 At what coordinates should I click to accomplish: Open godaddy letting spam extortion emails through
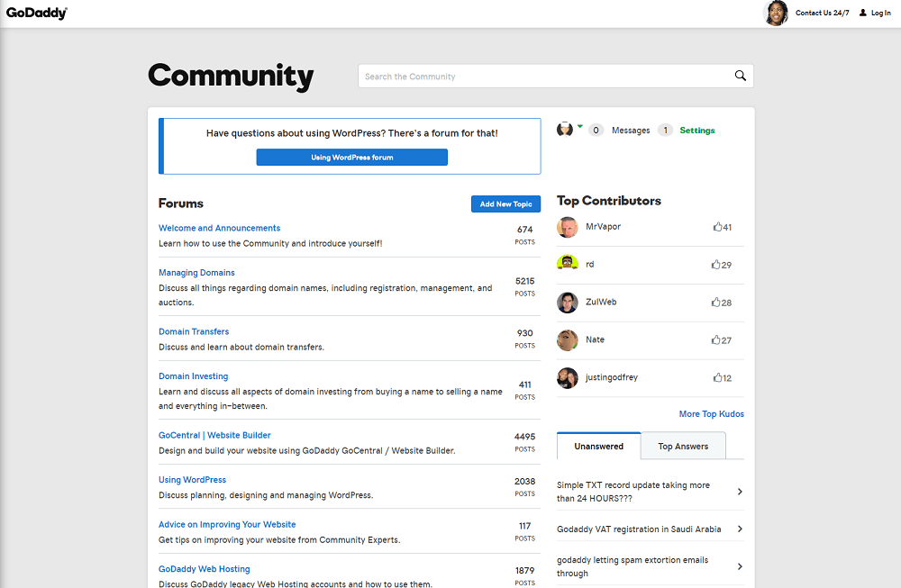tap(633, 566)
